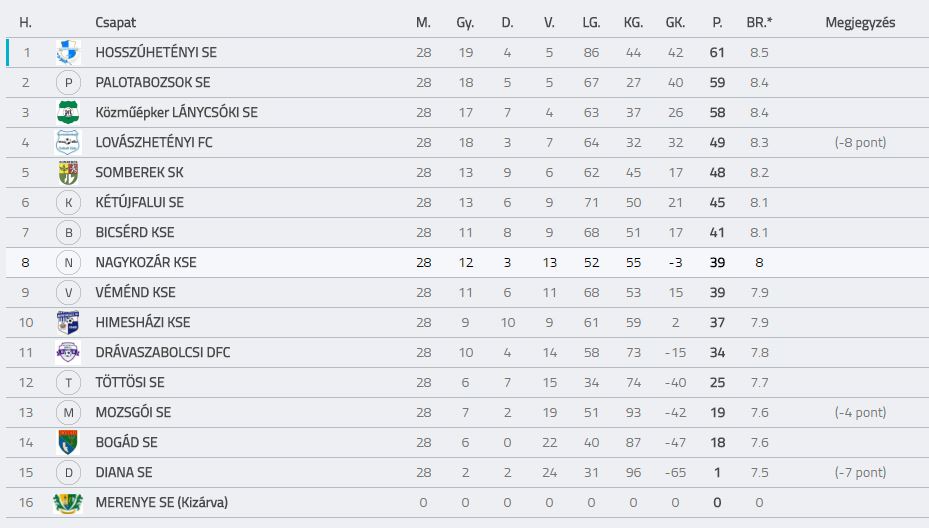Image resolution: width=929 pixels, height=528 pixels.
Task: Select the Somberek SK coat of arms
Action: (68, 172)
